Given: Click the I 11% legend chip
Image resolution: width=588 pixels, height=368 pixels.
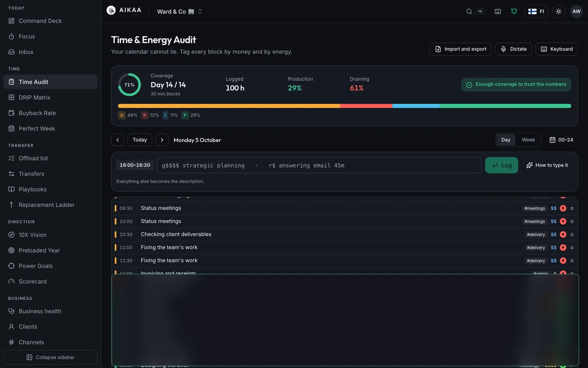Looking at the screenshot, I should [x=171, y=115].
